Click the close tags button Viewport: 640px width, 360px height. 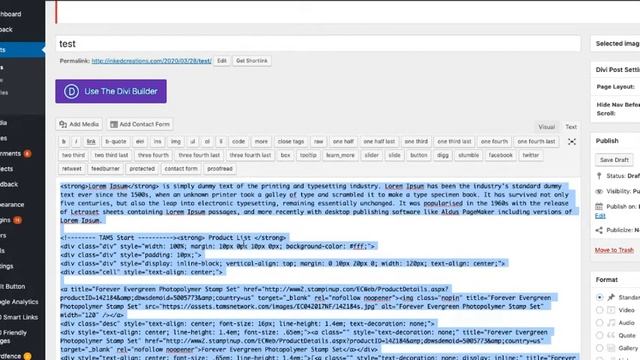coord(291,142)
